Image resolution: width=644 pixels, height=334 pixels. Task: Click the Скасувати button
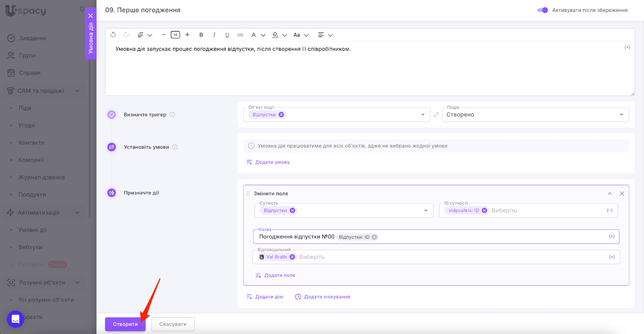point(173,324)
